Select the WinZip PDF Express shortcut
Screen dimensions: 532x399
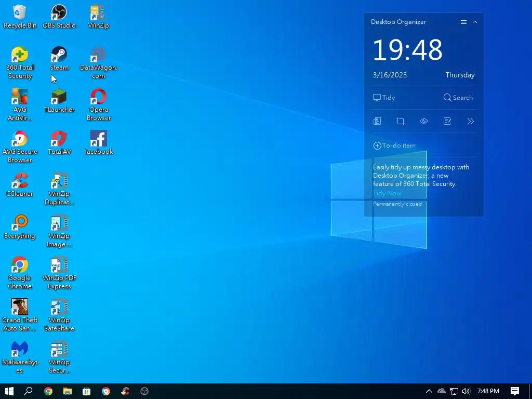coord(59,273)
